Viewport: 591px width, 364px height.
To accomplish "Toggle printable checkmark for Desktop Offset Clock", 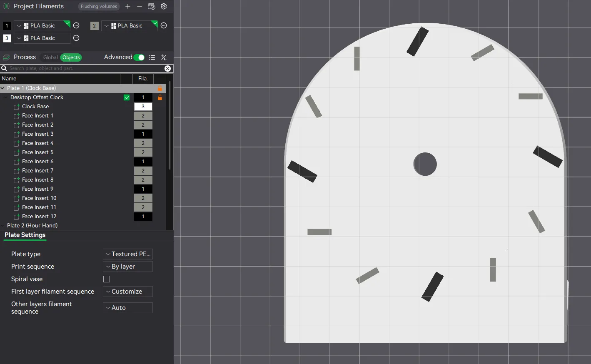I will point(127,97).
